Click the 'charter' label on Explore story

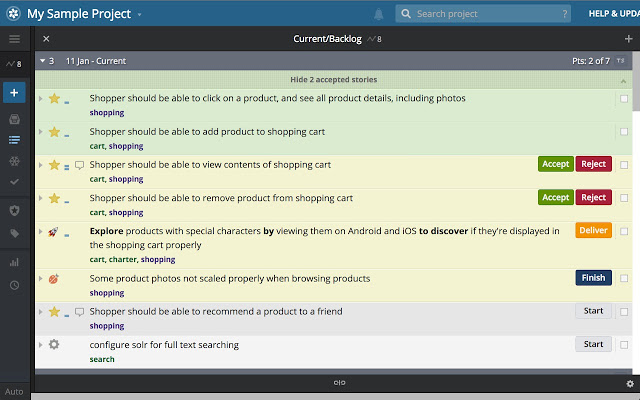click(122, 260)
